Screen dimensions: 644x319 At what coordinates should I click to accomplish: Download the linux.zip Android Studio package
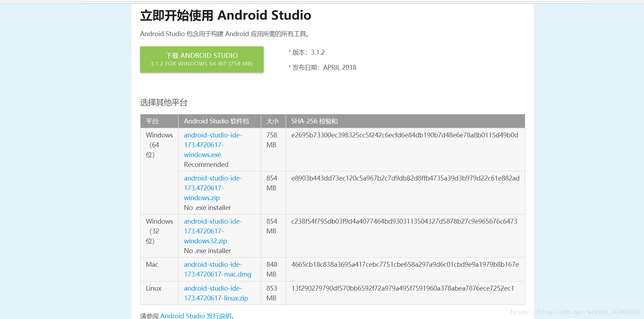coord(216,293)
